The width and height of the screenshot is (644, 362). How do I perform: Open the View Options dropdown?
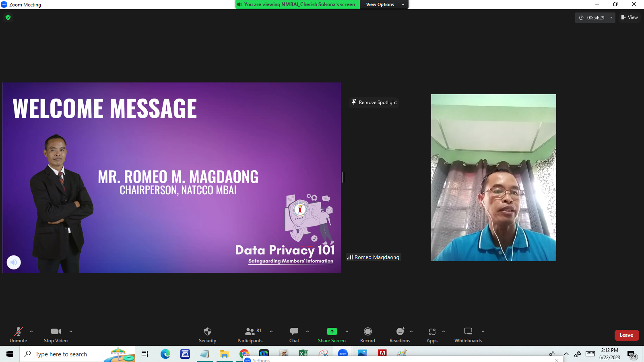(x=384, y=4)
